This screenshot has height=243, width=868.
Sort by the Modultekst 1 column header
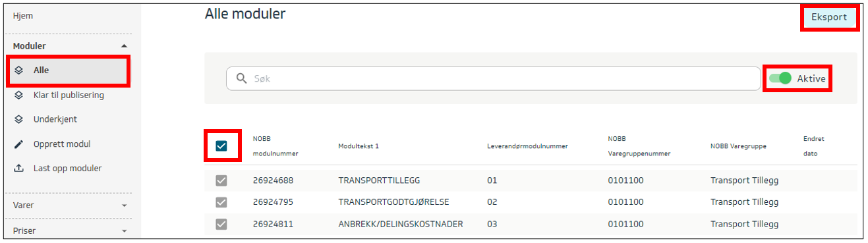[359, 146]
